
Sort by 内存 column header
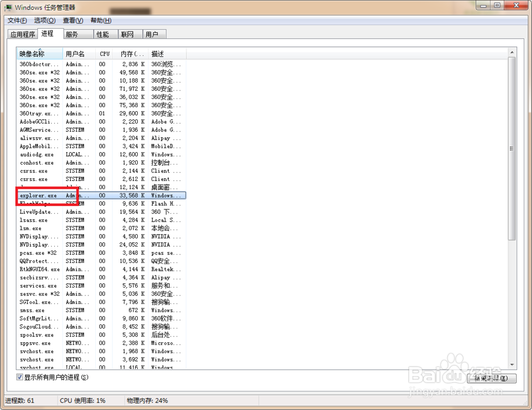coord(130,54)
